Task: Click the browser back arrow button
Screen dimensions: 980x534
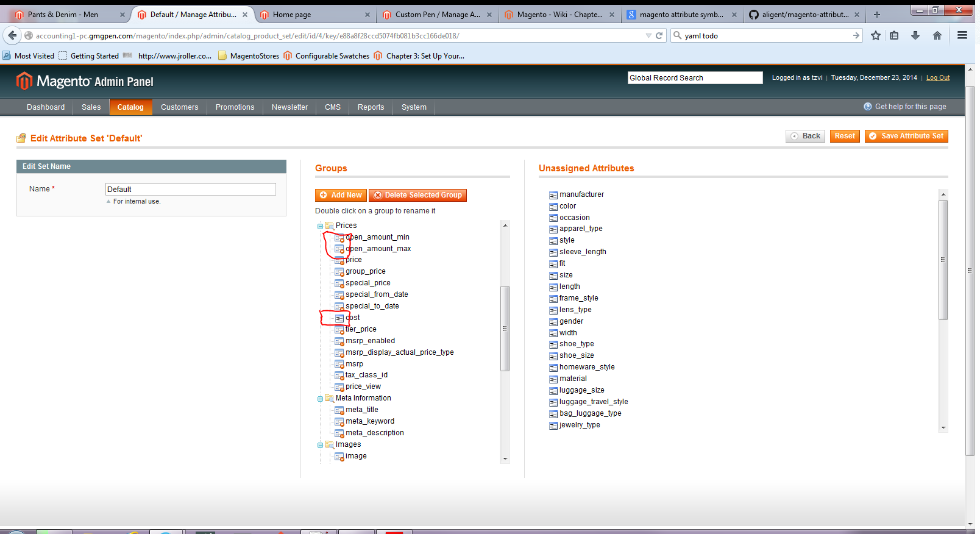Action: (12, 35)
